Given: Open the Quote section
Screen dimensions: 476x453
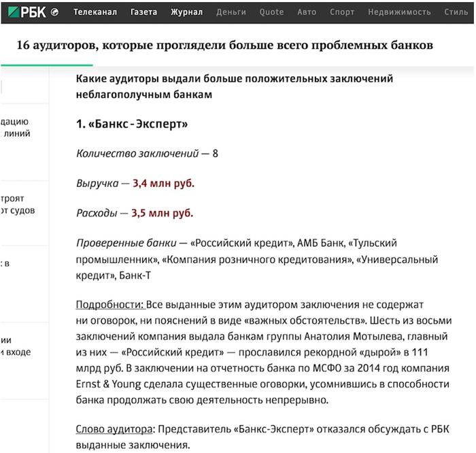Looking at the screenshot, I should click(271, 12).
